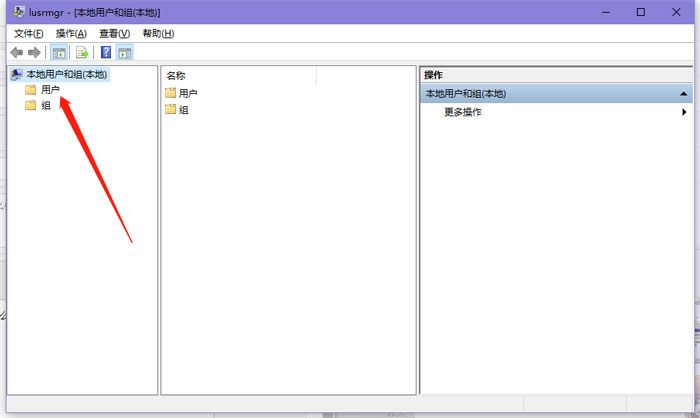This screenshot has width=700, height=418.
Task: Select 组 entry in center list
Action: tap(183, 109)
